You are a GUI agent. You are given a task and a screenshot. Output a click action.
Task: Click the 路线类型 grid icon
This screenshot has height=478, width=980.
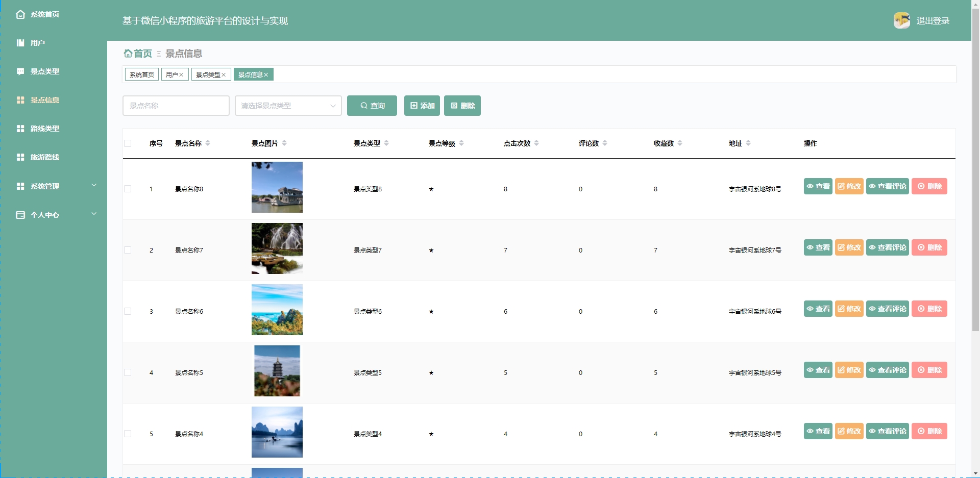[x=20, y=129]
